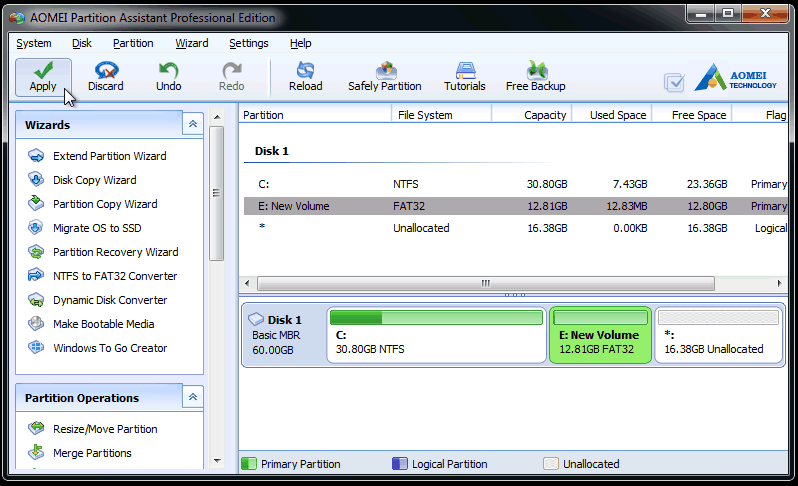Open the Partition Copy Wizard
Image resolution: width=798 pixels, height=486 pixels.
click(x=93, y=204)
